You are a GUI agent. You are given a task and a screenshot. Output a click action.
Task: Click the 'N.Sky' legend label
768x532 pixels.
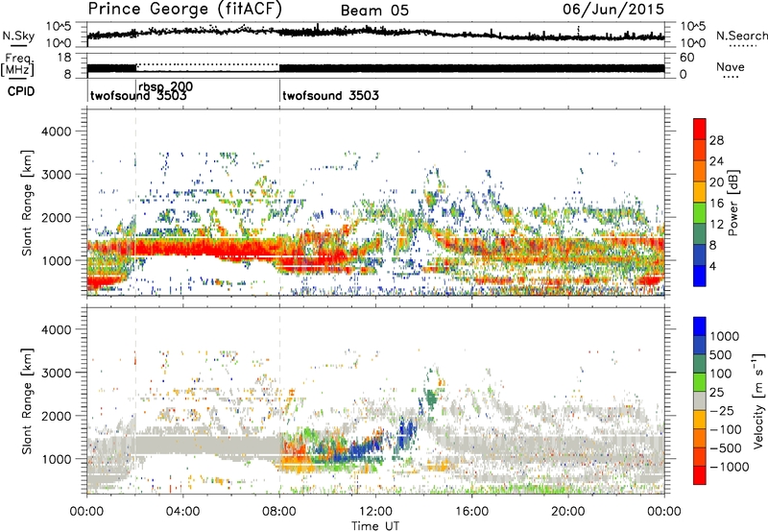tap(18, 36)
